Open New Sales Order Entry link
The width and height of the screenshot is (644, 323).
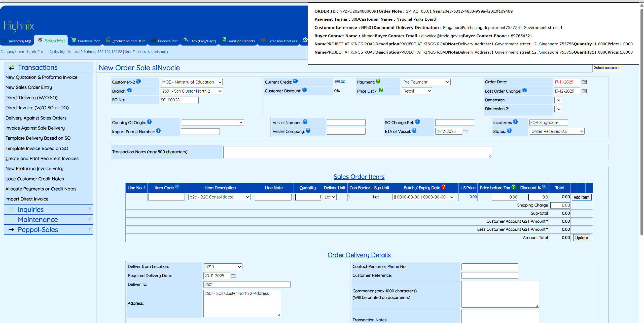[x=29, y=87]
